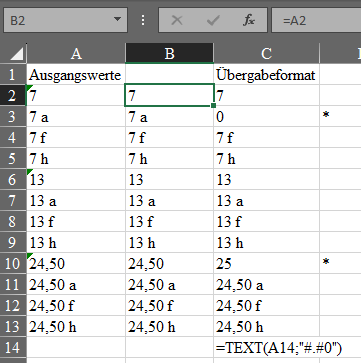The height and width of the screenshot is (363, 361).
Task: Select the Übergabeformat cell C1
Action: (x=266, y=75)
